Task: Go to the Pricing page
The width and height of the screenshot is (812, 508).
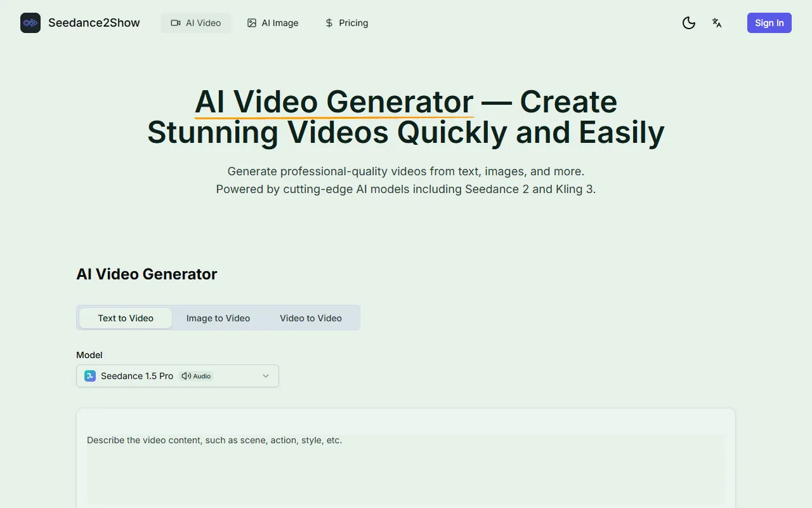Action: click(x=346, y=23)
